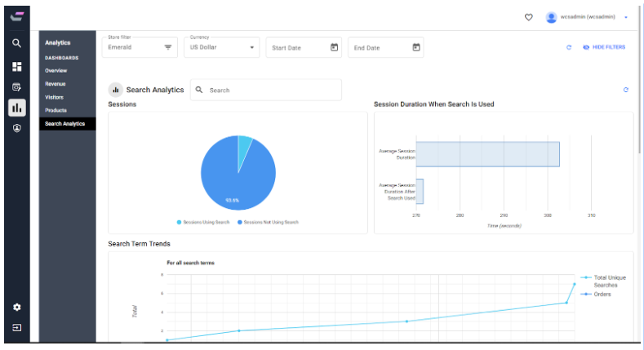Click the user avatar icon
644x350 pixels.
(551, 17)
